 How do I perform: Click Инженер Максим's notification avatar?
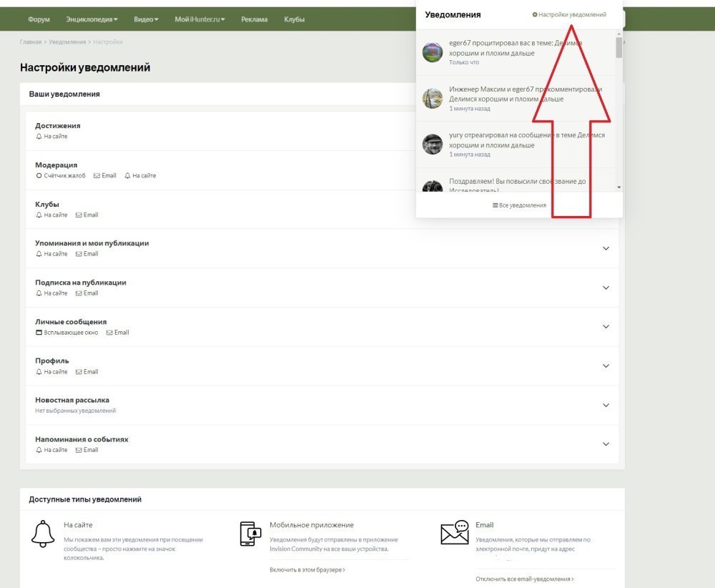(x=433, y=99)
